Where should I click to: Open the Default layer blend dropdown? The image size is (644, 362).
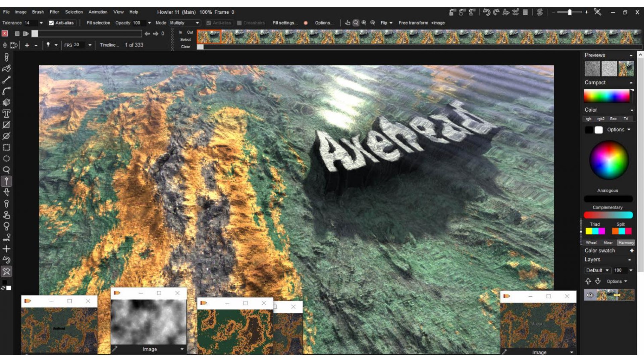click(597, 270)
